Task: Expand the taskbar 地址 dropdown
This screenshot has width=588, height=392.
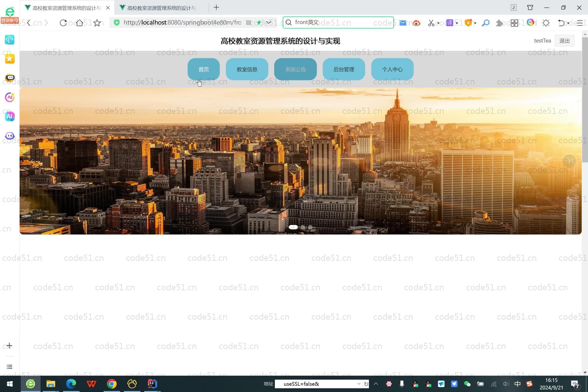Action: [359, 384]
